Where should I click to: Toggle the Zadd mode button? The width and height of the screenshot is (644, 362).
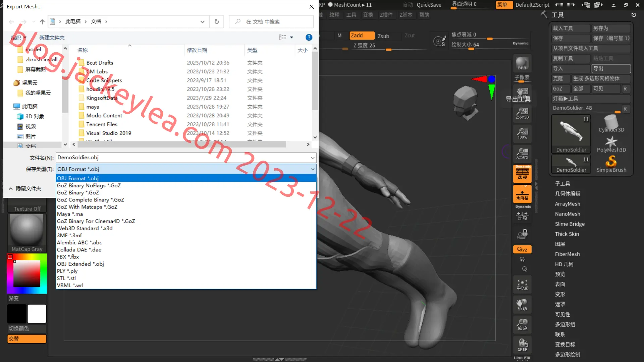point(362,36)
